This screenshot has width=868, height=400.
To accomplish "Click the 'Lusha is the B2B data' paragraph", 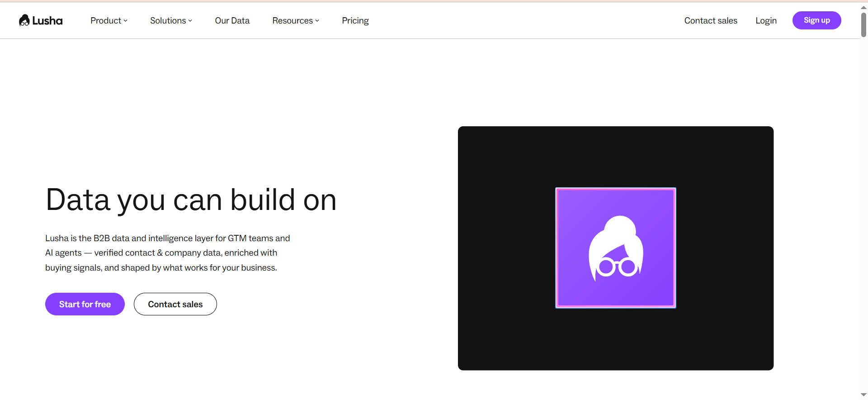I will click(167, 253).
